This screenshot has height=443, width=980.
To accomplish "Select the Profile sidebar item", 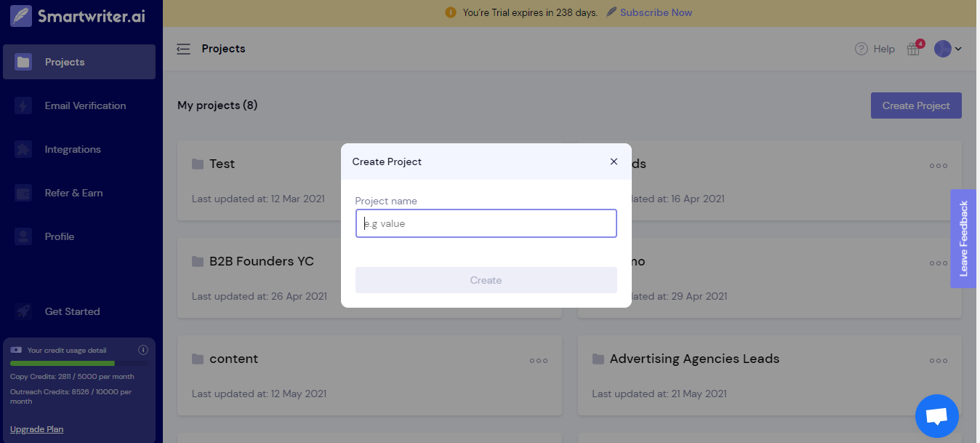I will [60, 236].
